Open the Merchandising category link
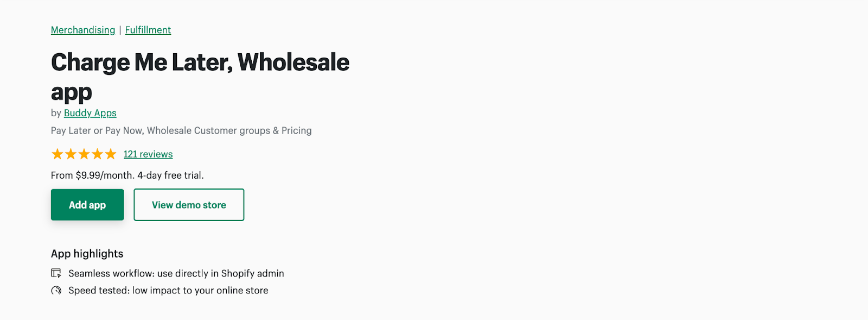Viewport: 868px width, 320px height. point(83,30)
